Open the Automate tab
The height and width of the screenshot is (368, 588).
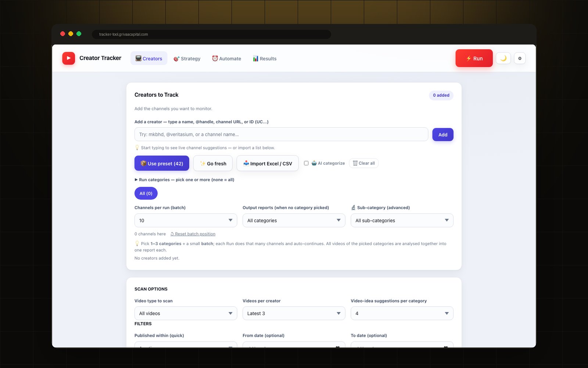point(226,59)
